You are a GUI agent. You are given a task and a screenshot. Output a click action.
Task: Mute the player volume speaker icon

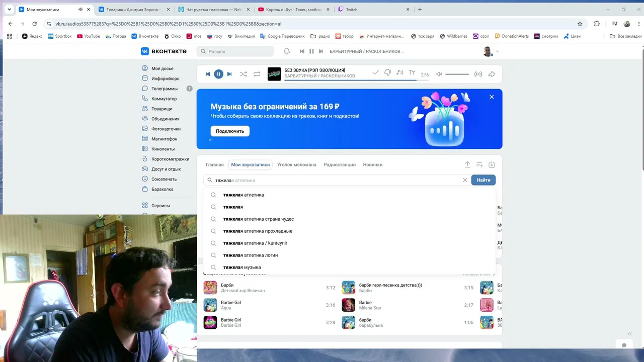coord(439,74)
